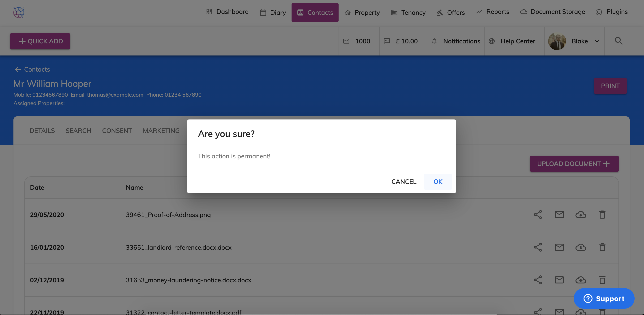Screen dimensions: 644x315
Task: Share the money-laundering-notice document
Action: coord(538,280)
